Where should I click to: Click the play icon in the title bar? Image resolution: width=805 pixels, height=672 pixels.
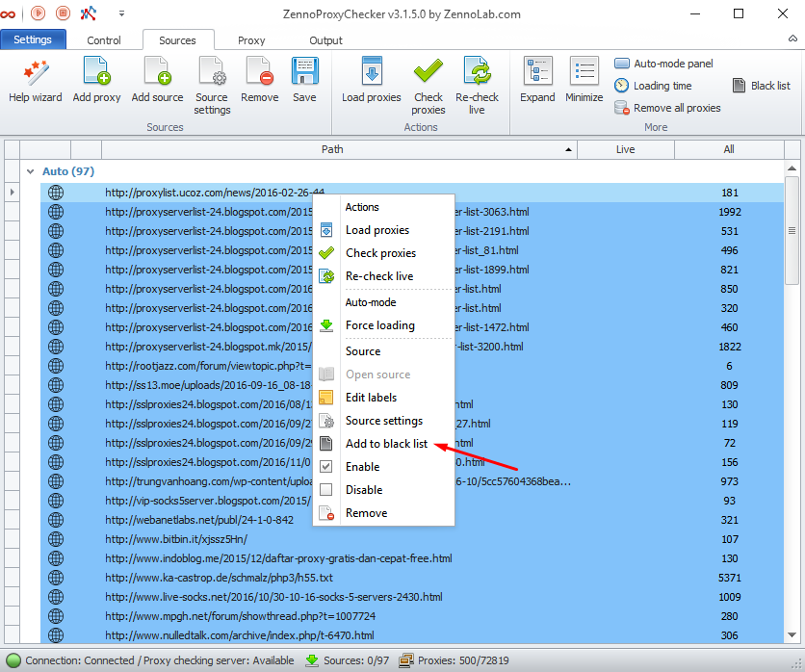38,13
